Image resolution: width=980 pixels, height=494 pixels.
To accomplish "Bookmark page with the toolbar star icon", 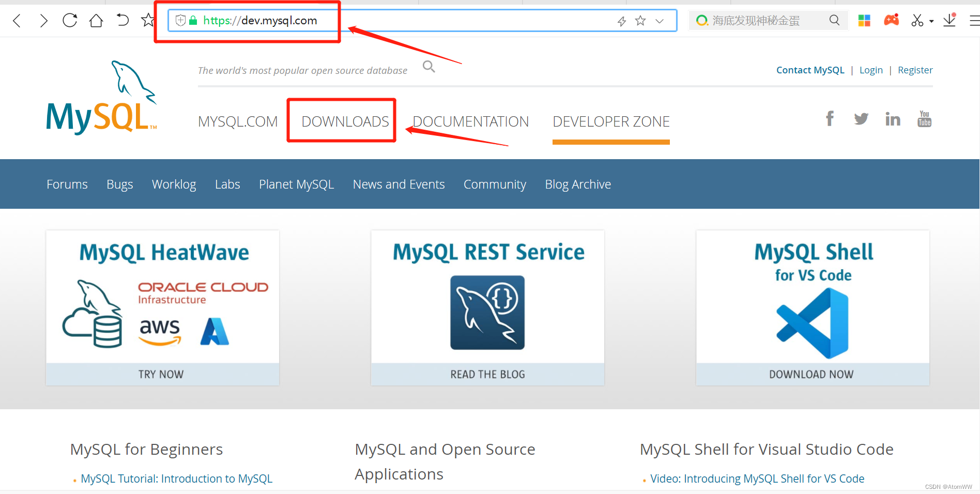I will coord(148,20).
